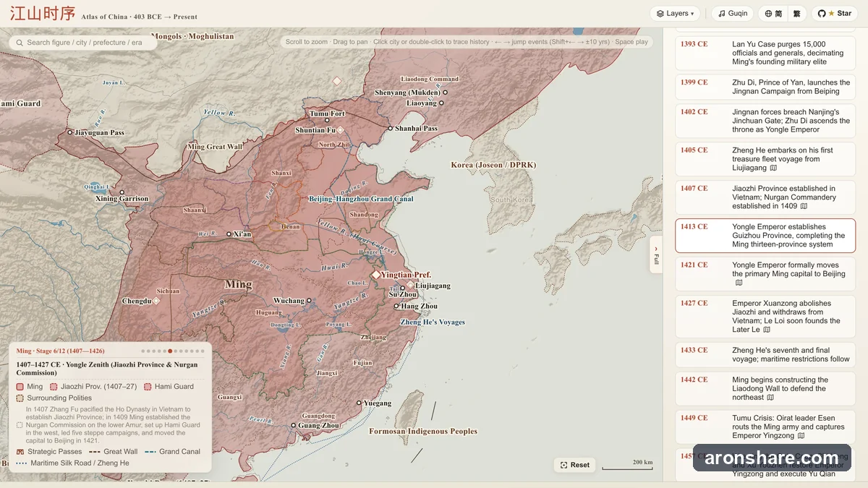
Task: Click the Shanxi province label
Action: tap(281, 174)
